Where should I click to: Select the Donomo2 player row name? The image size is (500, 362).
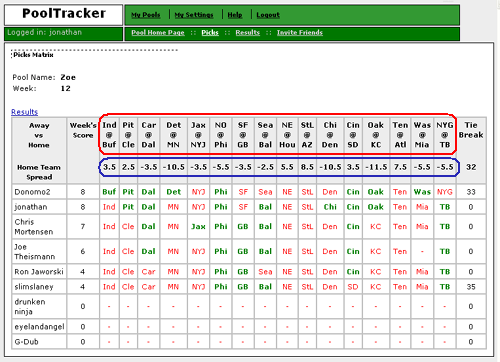pyautogui.click(x=32, y=192)
